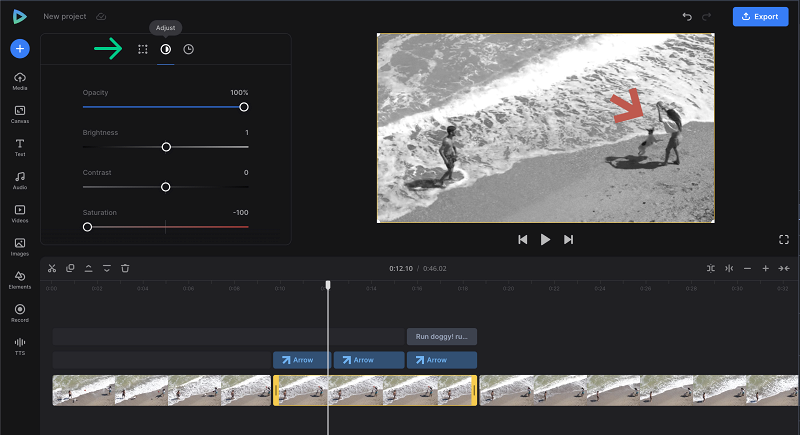
Task: Click the 0:46.02 total duration text
Action: coord(435,269)
